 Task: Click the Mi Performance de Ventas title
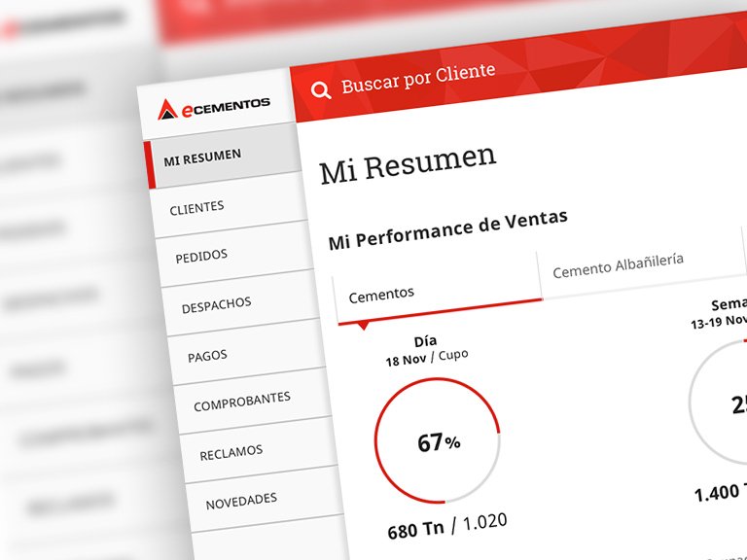pyautogui.click(x=447, y=230)
